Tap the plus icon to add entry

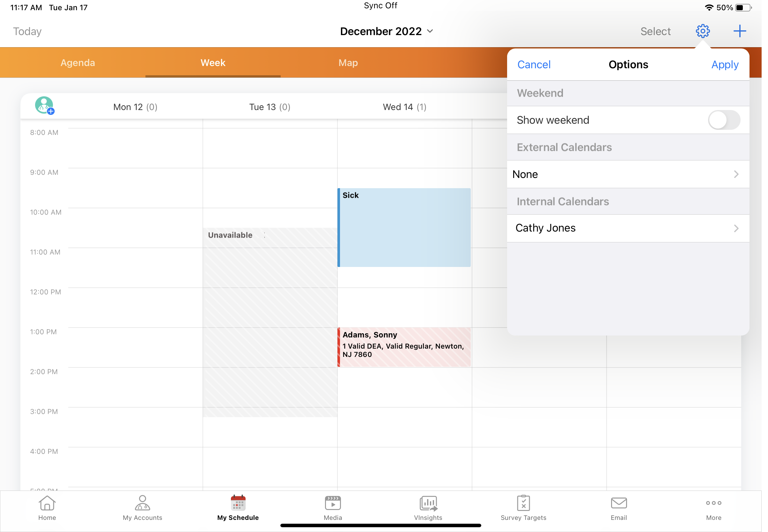739,31
